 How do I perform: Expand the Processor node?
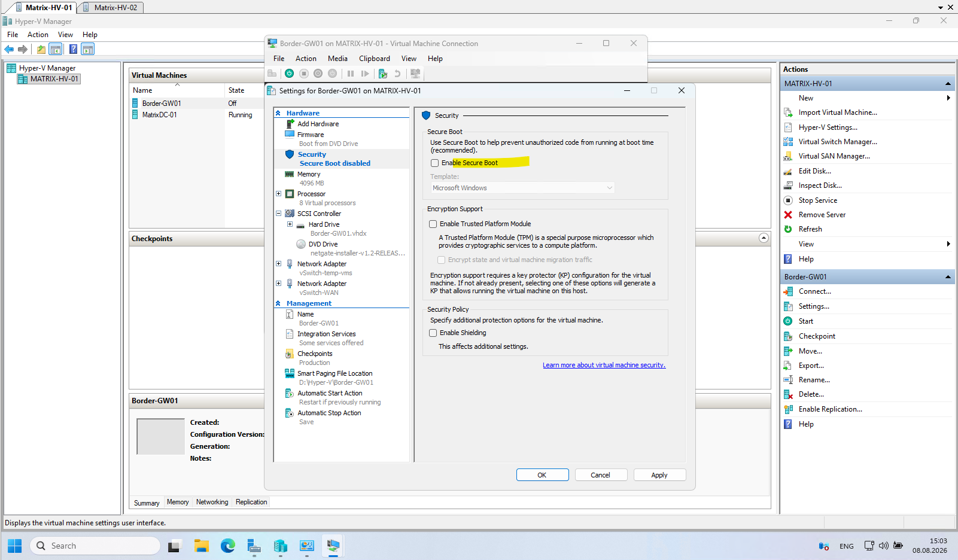pyautogui.click(x=278, y=194)
